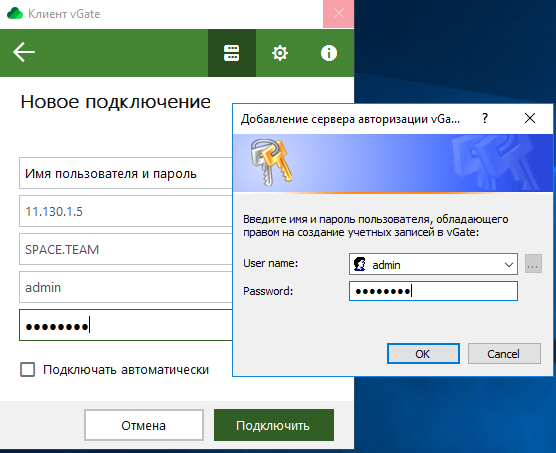Enable the "Подключать автоматически" checkbox
The height and width of the screenshot is (453, 556).
(x=28, y=369)
